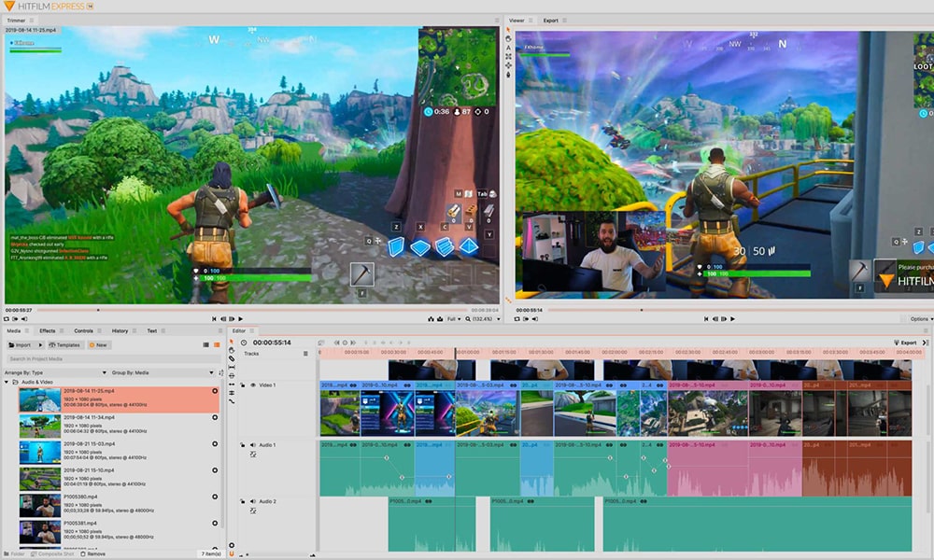
Task: Mute the Audio 2 track
Action: pyautogui.click(x=253, y=501)
